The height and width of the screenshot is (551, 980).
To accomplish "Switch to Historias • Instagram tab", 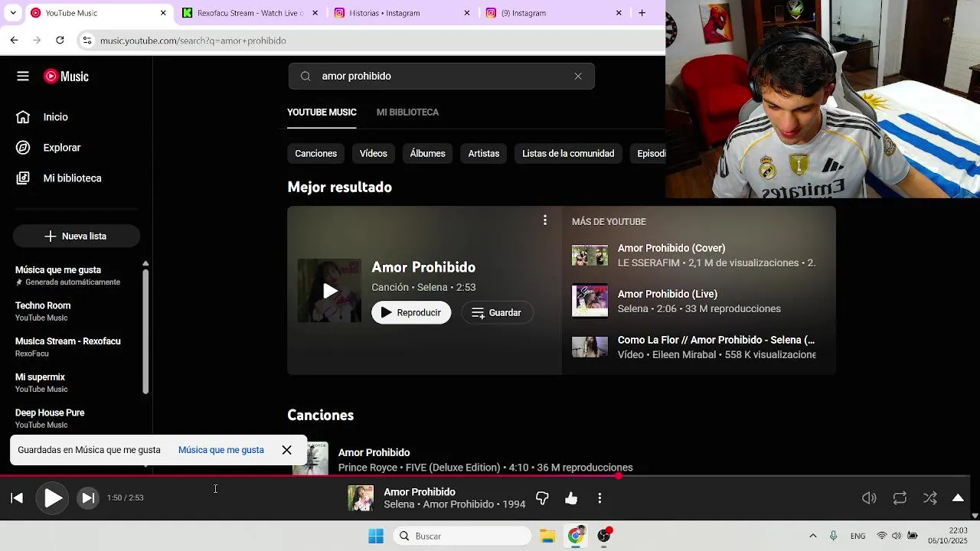I will coord(402,13).
